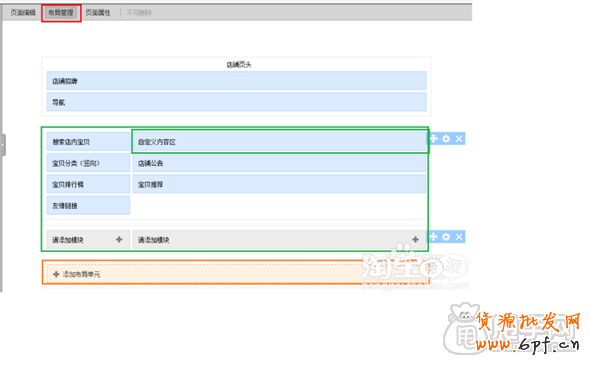Image resolution: width=590 pixels, height=366 pixels.
Task: Select the 导航 module bar
Action: pyautogui.click(x=236, y=102)
